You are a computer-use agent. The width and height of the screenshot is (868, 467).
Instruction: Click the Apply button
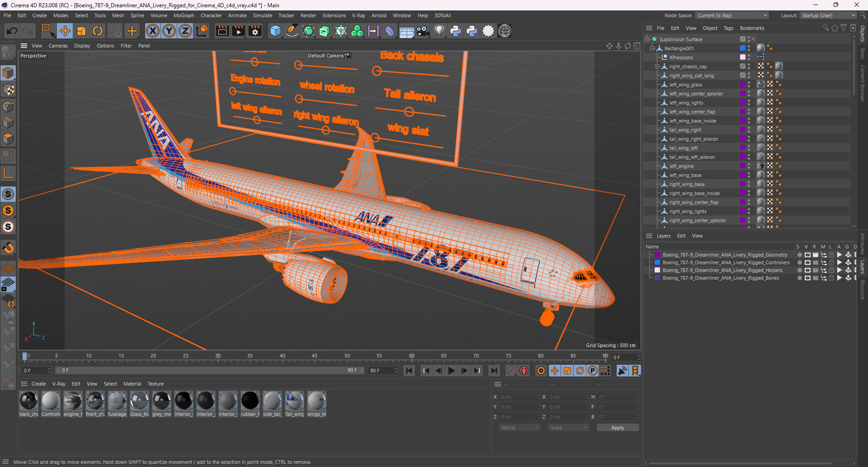pos(618,428)
